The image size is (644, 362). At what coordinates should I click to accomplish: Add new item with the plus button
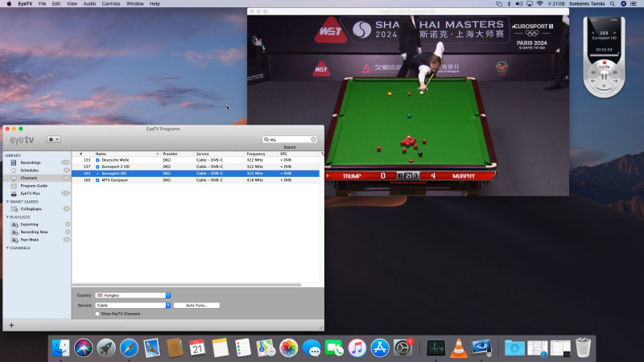[x=11, y=326]
